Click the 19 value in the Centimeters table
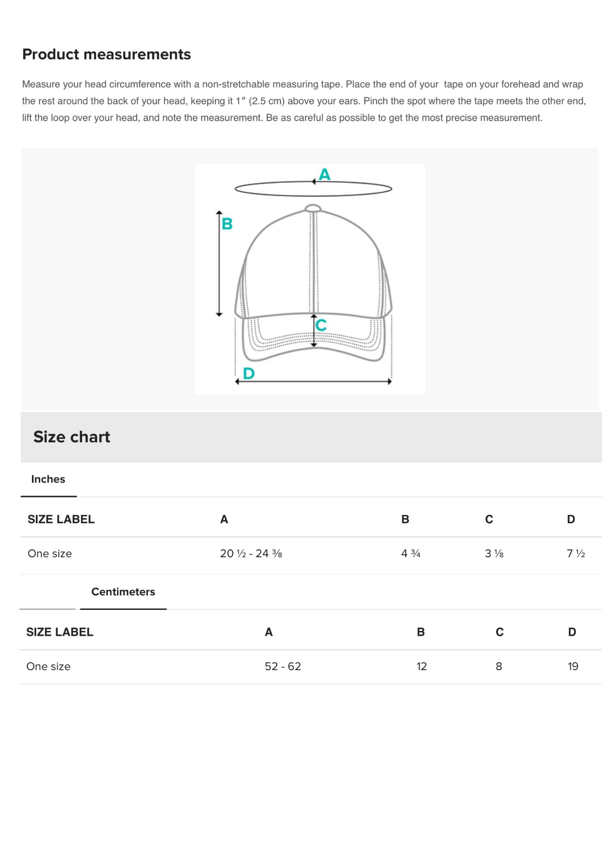Image resolution: width=616 pixels, height=862 pixels. (572, 666)
